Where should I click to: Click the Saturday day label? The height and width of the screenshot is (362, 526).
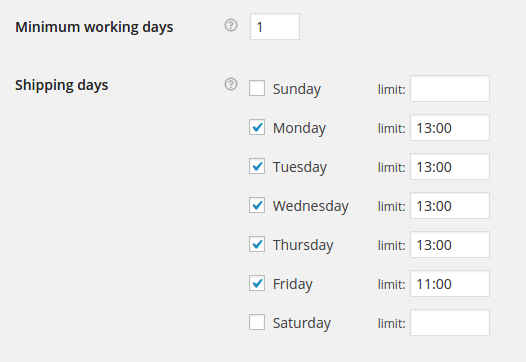pos(302,323)
